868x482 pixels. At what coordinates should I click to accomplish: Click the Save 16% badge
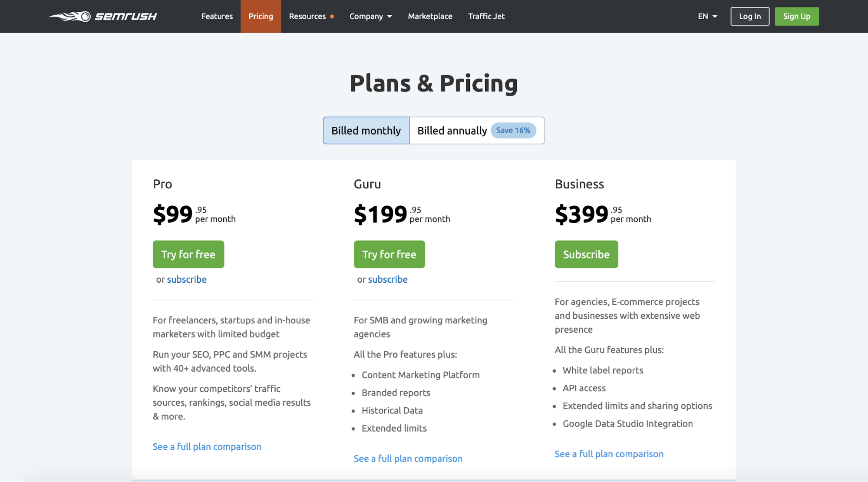pyautogui.click(x=513, y=130)
